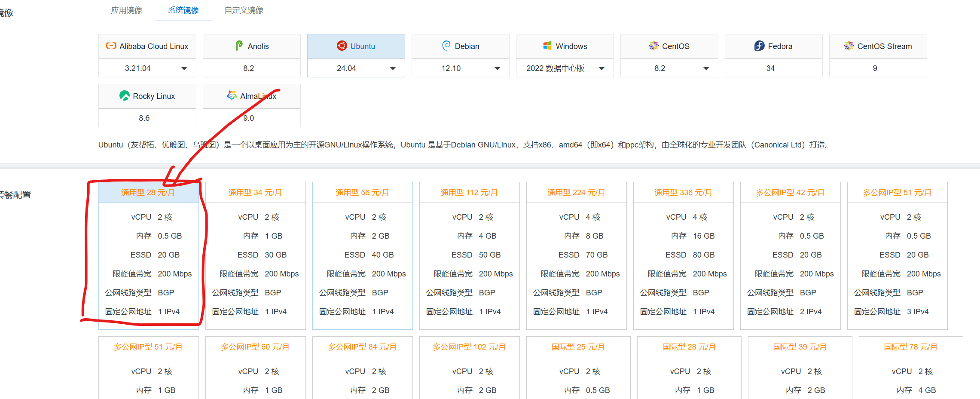Select Windows image label
Viewport: 980px width, 399px height.
pos(571,46)
